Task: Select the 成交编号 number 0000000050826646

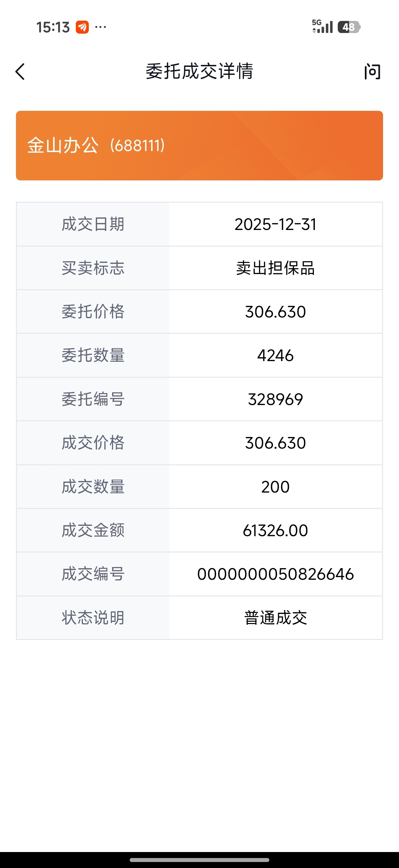Action: click(x=275, y=574)
